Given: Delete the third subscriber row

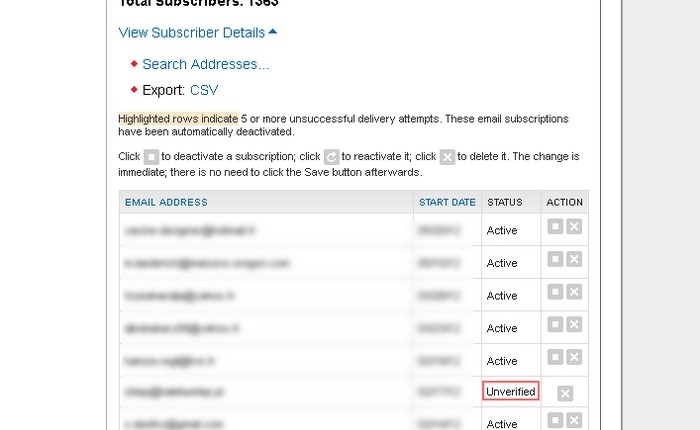Looking at the screenshot, I should click(574, 293).
